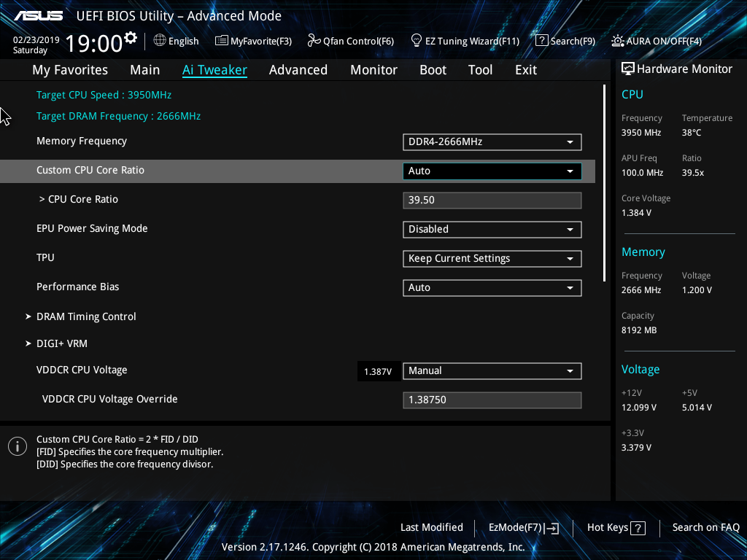Screen dimensions: 747x560
Task: Click the Search question mark icon
Action: tap(542, 41)
